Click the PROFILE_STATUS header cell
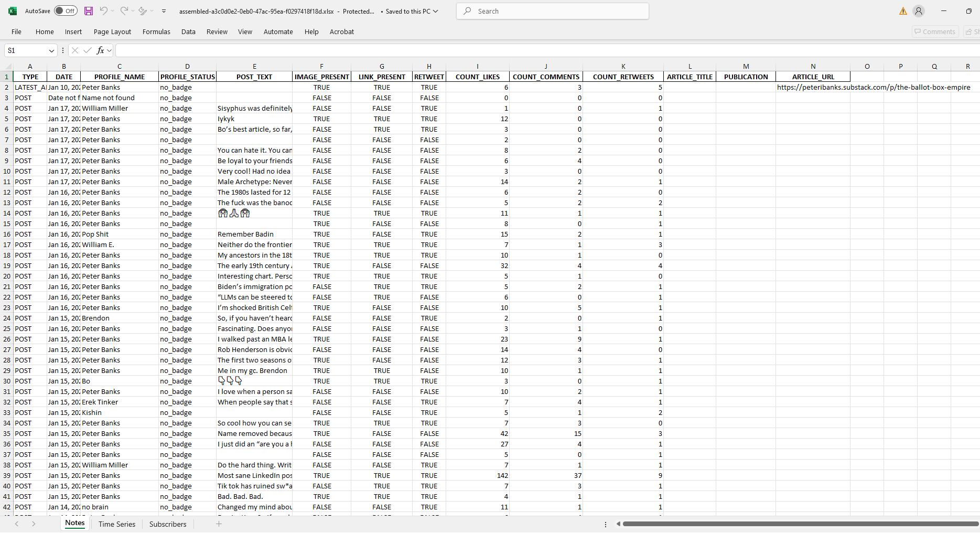980x533 pixels. tap(187, 77)
